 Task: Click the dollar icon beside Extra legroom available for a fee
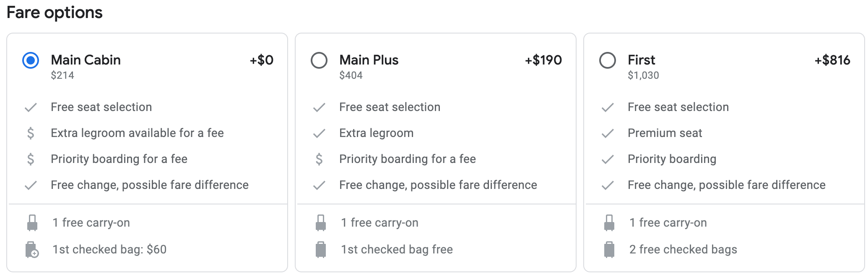[x=31, y=133]
